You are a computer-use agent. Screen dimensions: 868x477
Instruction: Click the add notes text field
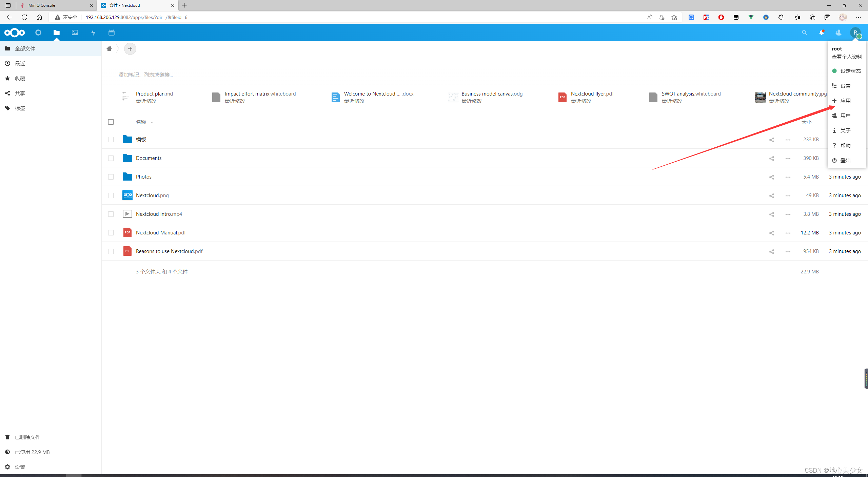(x=146, y=75)
